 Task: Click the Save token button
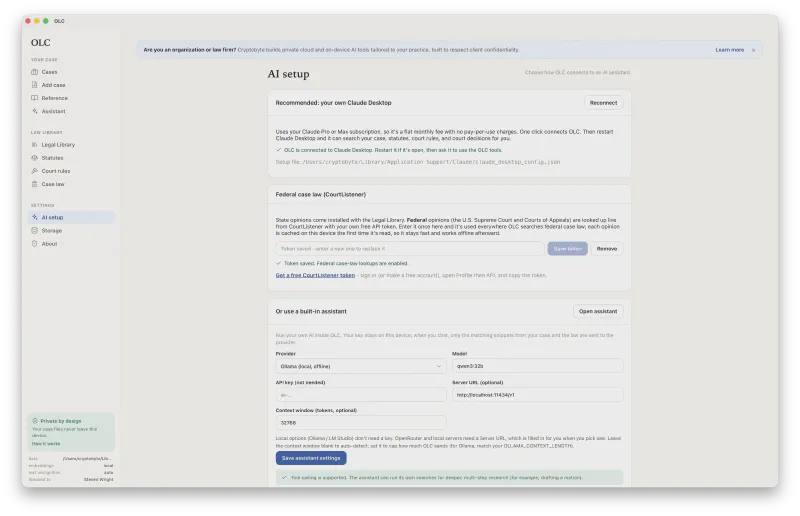[x=567, y=249]
